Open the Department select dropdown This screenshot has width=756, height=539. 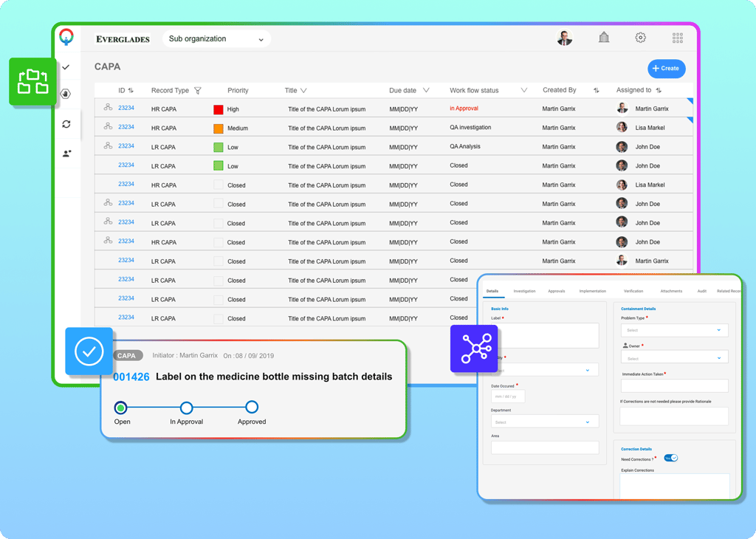click(x=545, y=422)
